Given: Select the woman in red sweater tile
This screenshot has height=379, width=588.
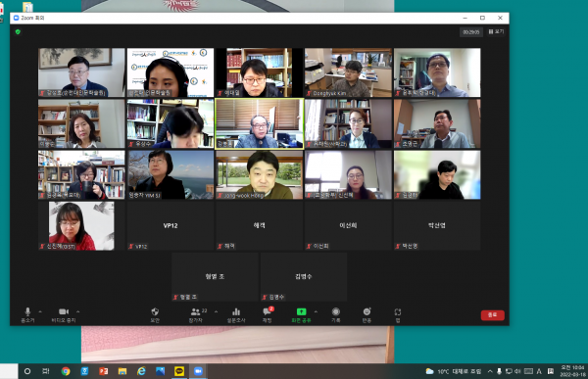Looking at the screenshot, I should pyautogui.click(x=81, y=225).
